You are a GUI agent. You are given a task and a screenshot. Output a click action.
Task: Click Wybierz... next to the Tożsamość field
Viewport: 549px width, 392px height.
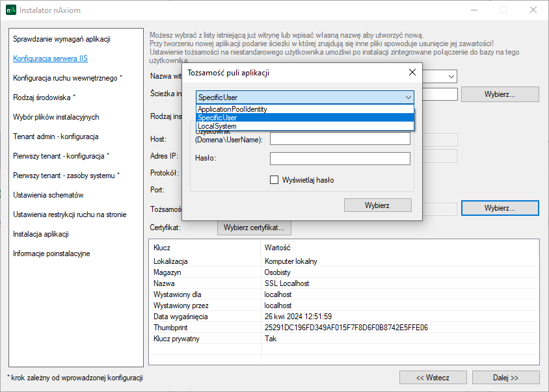tap(500, 208)
